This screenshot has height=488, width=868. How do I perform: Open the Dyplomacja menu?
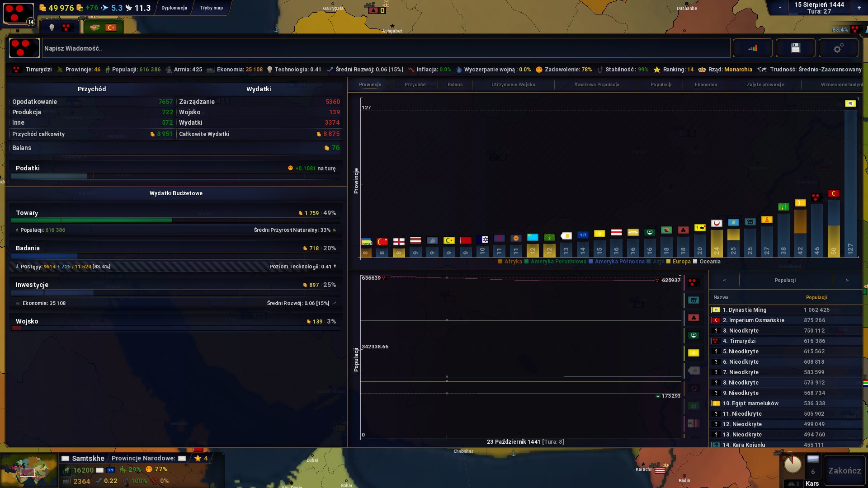[x=174, y=8]
